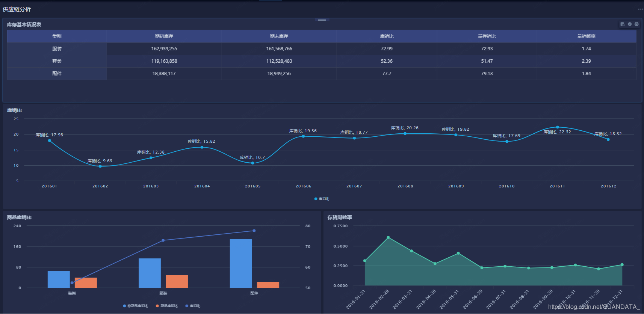644x314 pixels.
Task: Click the orange 新品 bar for 配件
Action: click(268, 285)
